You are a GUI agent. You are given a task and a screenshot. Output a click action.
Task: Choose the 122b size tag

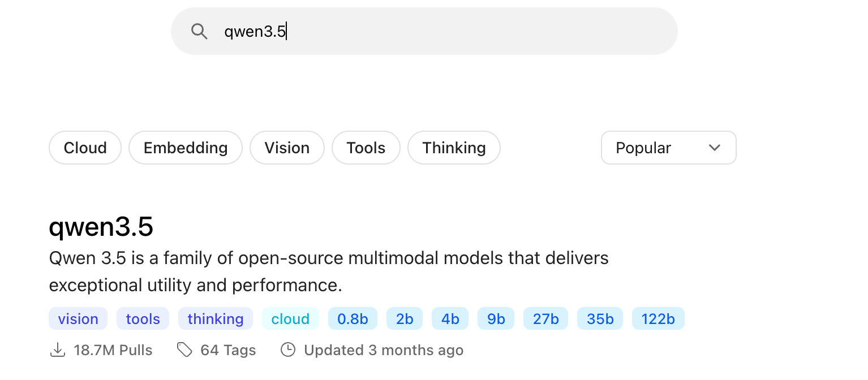point(658,319)
